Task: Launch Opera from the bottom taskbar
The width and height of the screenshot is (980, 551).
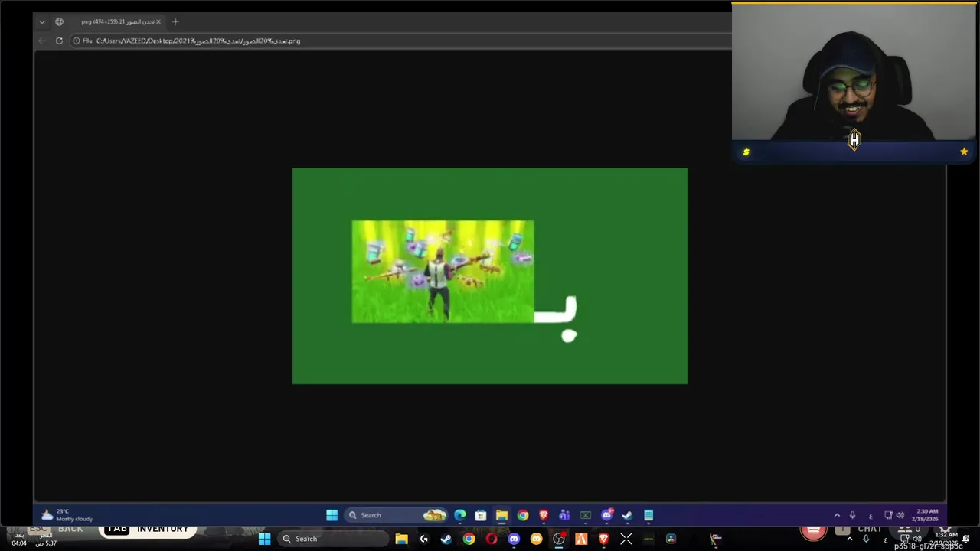Action: coord(491,539)
